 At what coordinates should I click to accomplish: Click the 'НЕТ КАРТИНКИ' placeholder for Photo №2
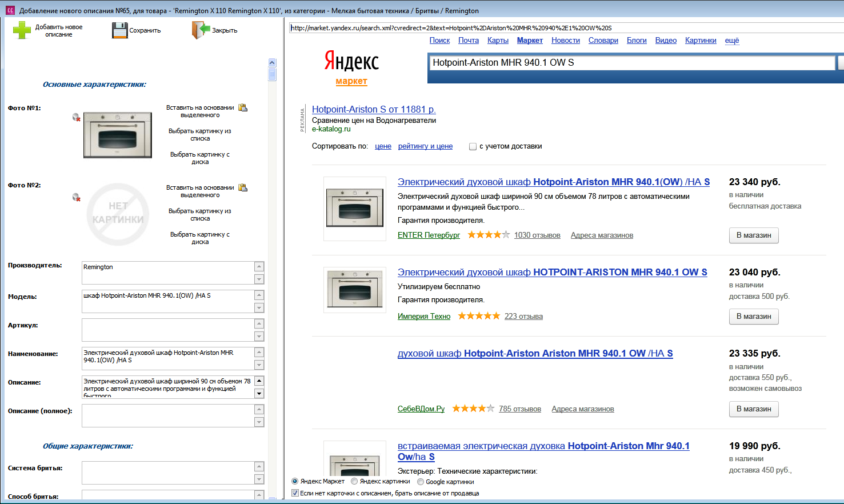(118, 214)
